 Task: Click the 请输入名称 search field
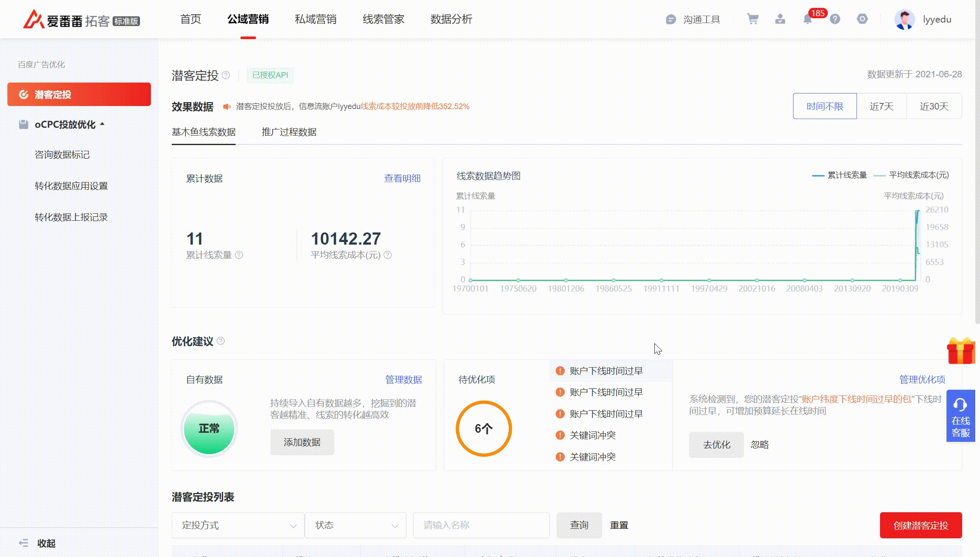click(481, 525)
